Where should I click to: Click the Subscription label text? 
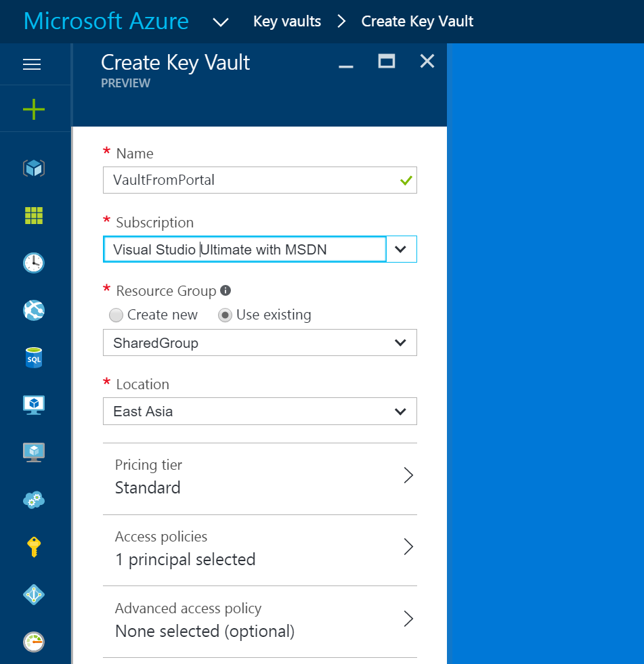point(154,223)
